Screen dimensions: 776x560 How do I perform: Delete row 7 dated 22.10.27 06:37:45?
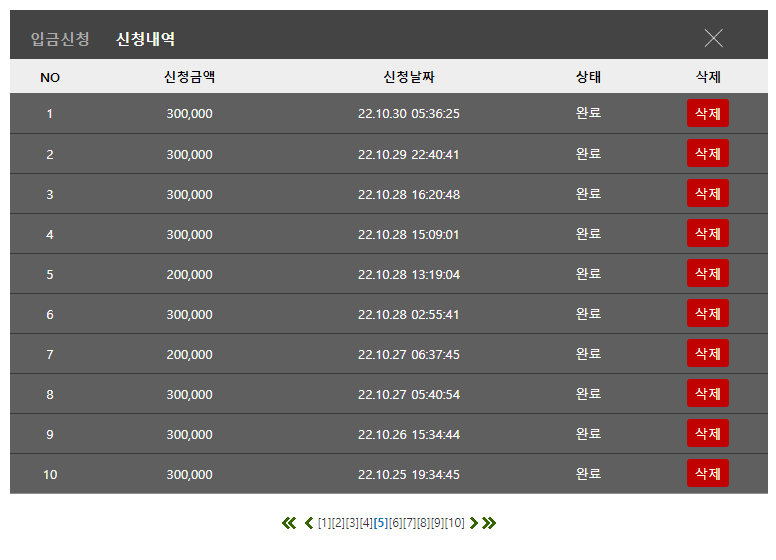point(708,354)
